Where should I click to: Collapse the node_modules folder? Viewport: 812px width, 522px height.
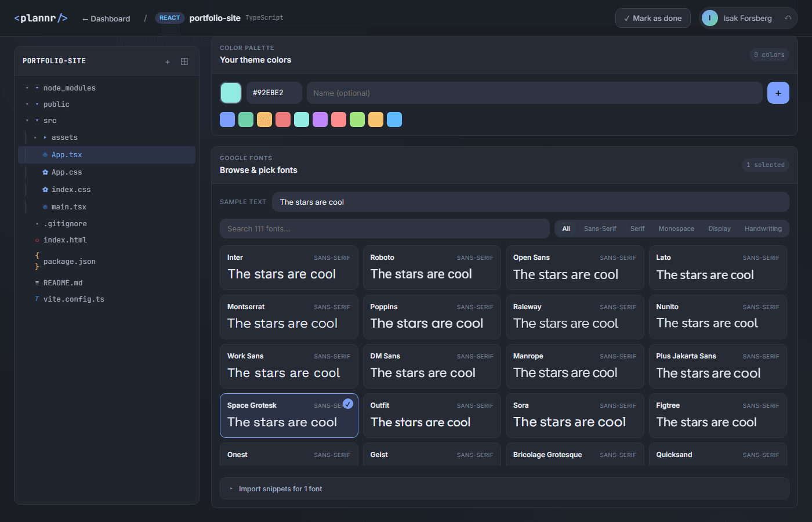click(x=27, y=88)
